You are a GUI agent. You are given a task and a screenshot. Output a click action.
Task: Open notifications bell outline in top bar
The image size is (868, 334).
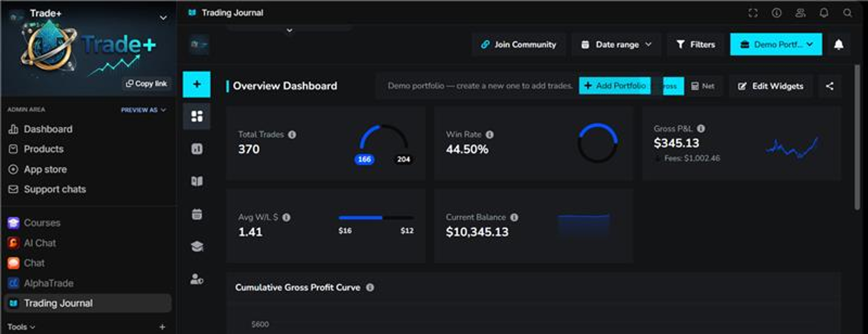(x=824, y=13)
